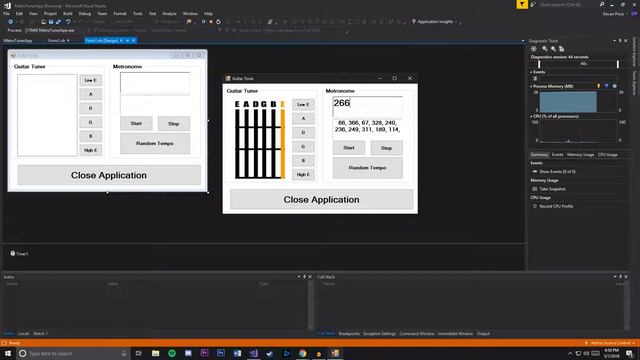
Task: Click Add to Source Control in status bar
Action: point(609,343)
